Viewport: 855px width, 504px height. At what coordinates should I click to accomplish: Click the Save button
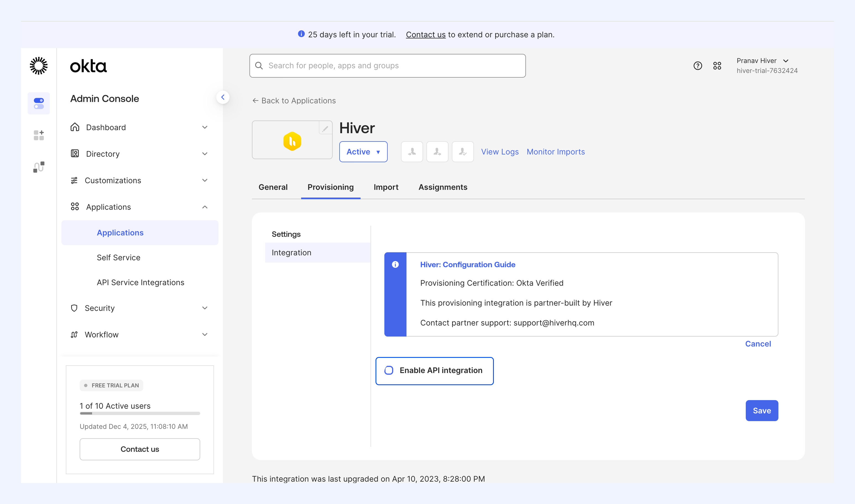click(x=762, y=411)
